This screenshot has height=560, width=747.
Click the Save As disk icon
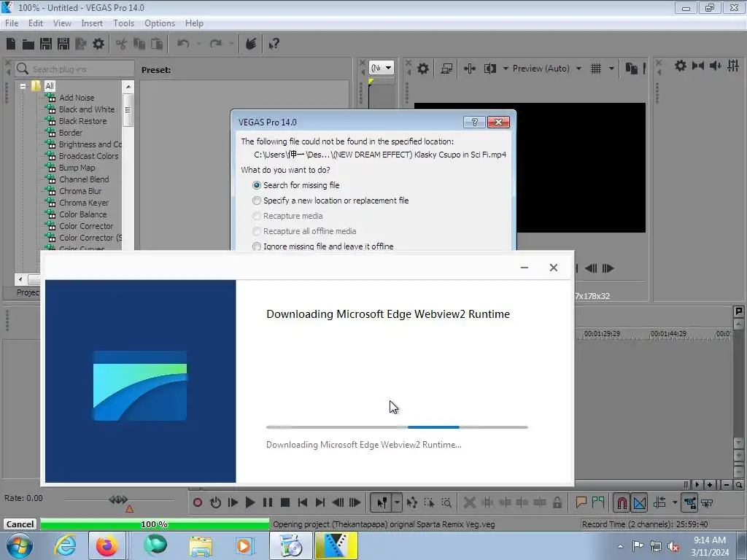tap(63, 44)
